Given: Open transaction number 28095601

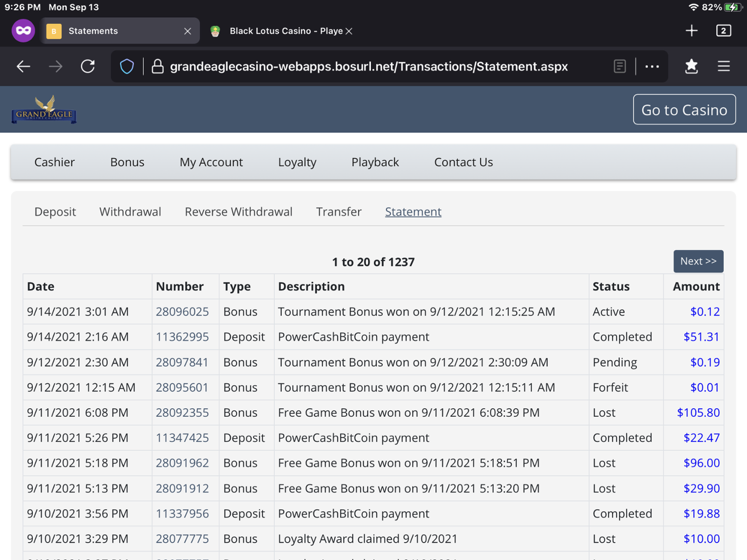Looking at the screenshot, I should pos(182,387).
